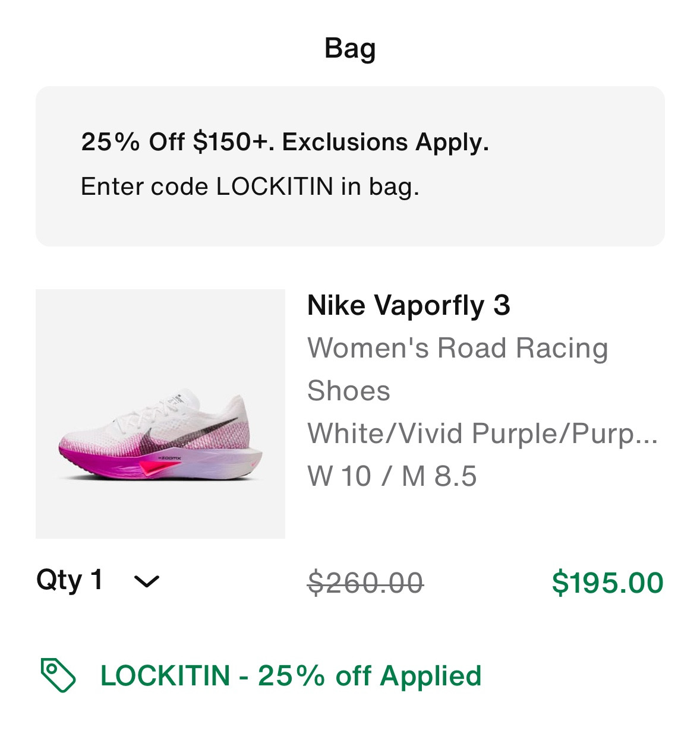Open quantity options via the downward chevron
This screenshot has width=700, height=740.
pos(147,581)
